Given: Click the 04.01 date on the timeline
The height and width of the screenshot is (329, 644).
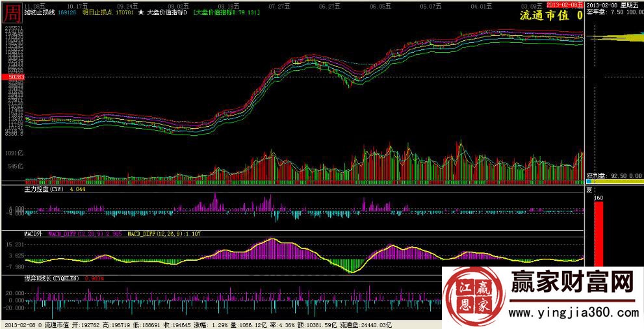Looking at the screenshot, I should (x=480, y=5).
